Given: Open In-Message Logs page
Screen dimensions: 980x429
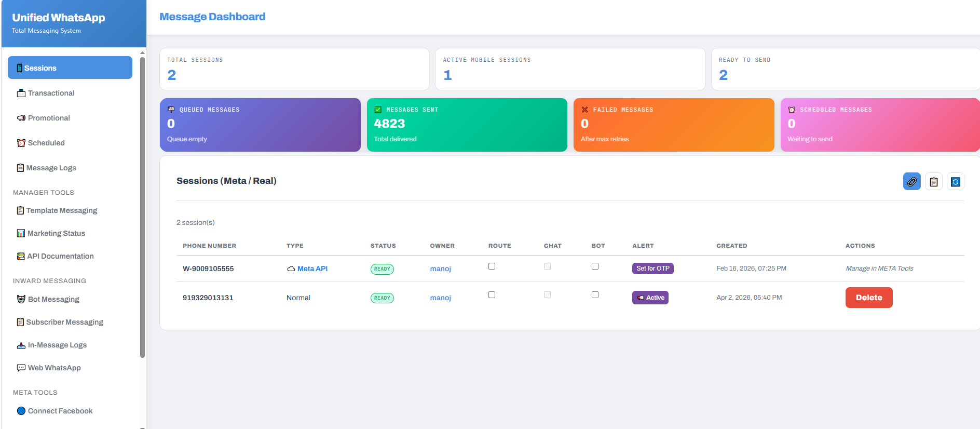Looking at the screenshot, I should (70, 345).
